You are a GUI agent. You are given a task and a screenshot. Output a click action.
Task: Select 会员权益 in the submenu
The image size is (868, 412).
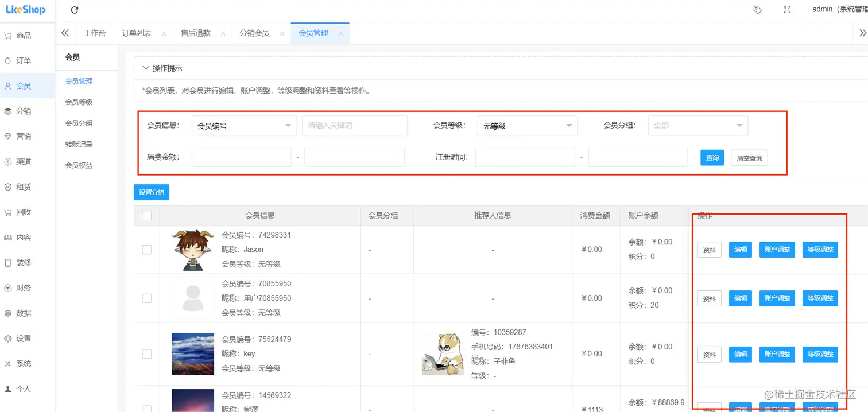pyautogui.click(x=79, y=165)
